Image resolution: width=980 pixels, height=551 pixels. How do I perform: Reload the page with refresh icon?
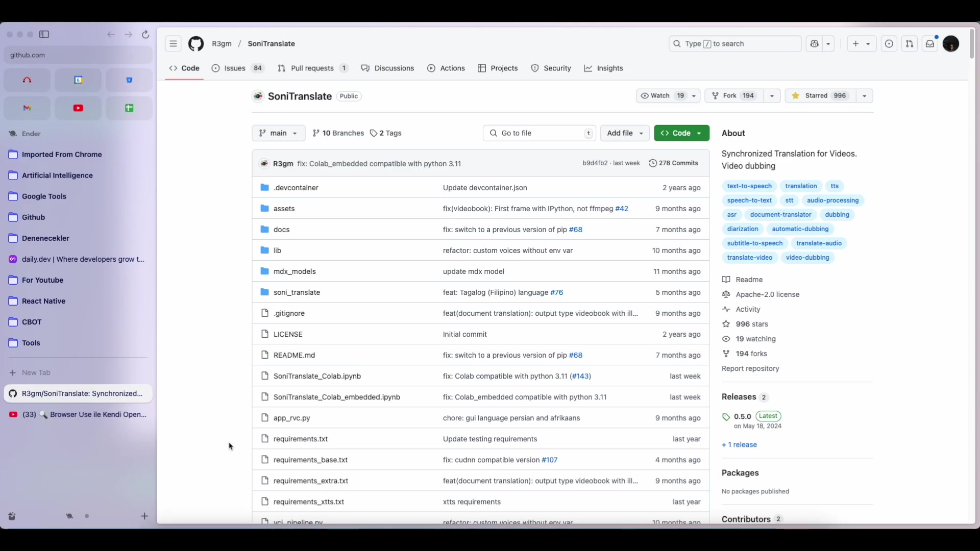point(145,35)
